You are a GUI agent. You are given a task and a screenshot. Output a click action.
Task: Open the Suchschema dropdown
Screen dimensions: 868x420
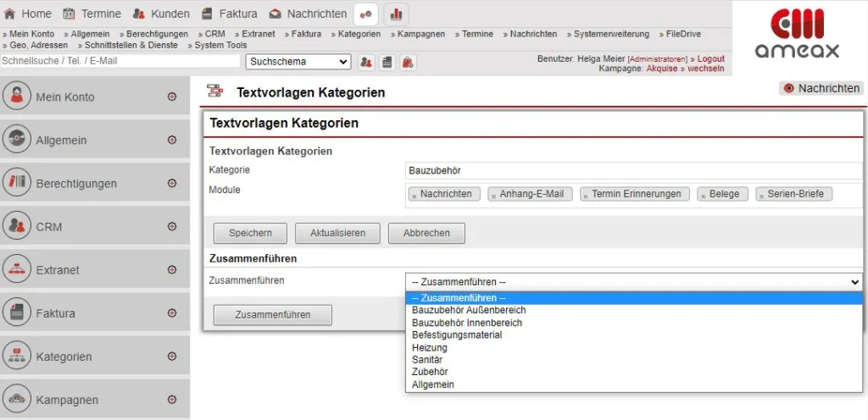(298, 62)
